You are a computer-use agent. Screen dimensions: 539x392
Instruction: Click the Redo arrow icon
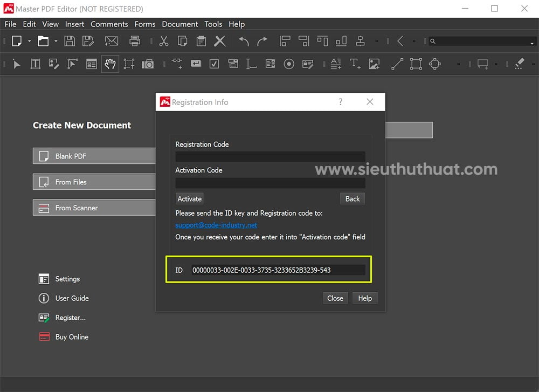262,42
